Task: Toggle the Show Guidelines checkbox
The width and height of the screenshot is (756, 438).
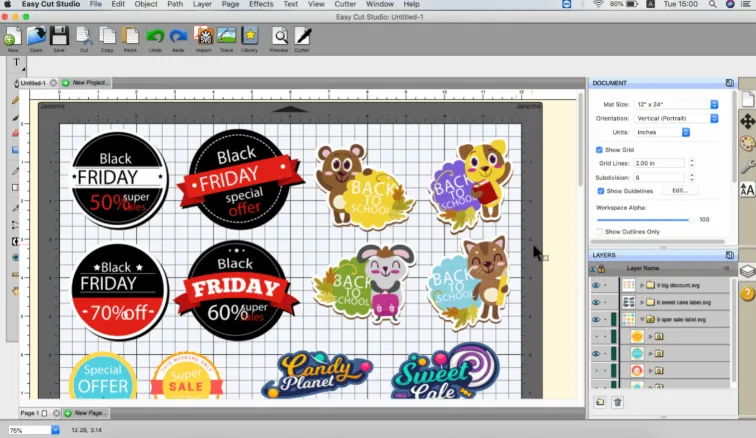Action: [600, 191]
